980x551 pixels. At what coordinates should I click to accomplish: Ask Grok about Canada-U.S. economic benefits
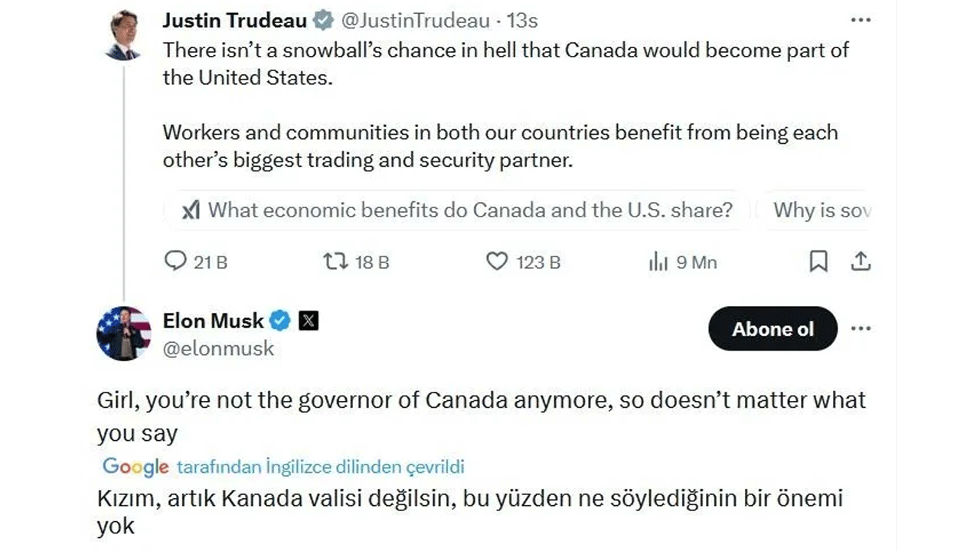(471, 210)
